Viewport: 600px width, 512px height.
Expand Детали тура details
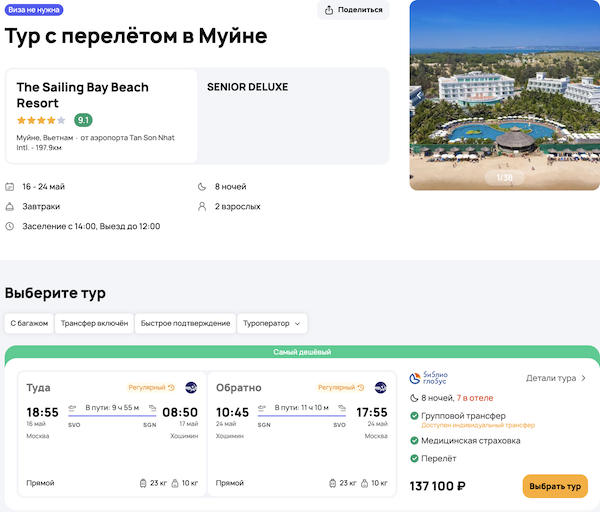(x=556, y=379)
